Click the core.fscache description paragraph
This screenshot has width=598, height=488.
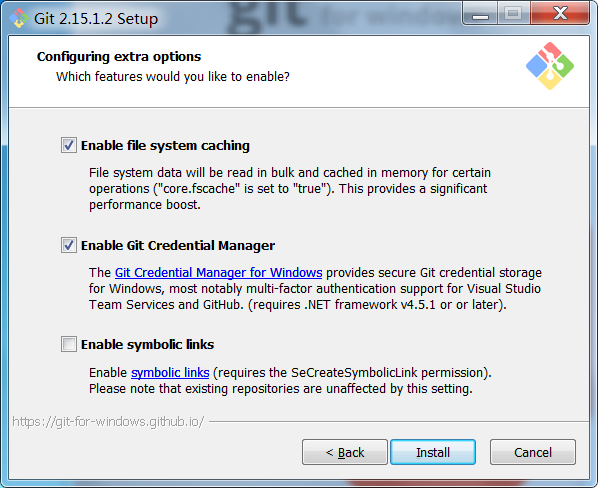point(290,189)
